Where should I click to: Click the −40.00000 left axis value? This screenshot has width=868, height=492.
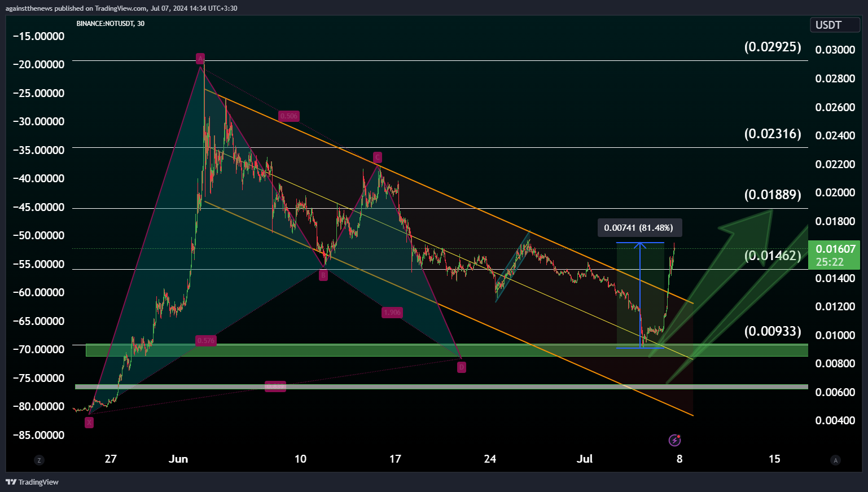click(38, 178)
